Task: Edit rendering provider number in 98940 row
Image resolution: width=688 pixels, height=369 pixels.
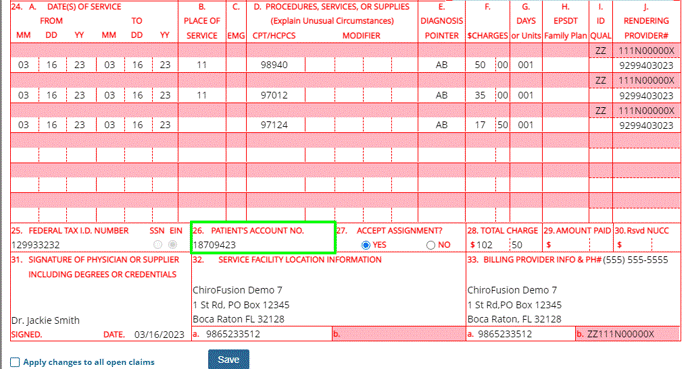Action: point(646,66)
